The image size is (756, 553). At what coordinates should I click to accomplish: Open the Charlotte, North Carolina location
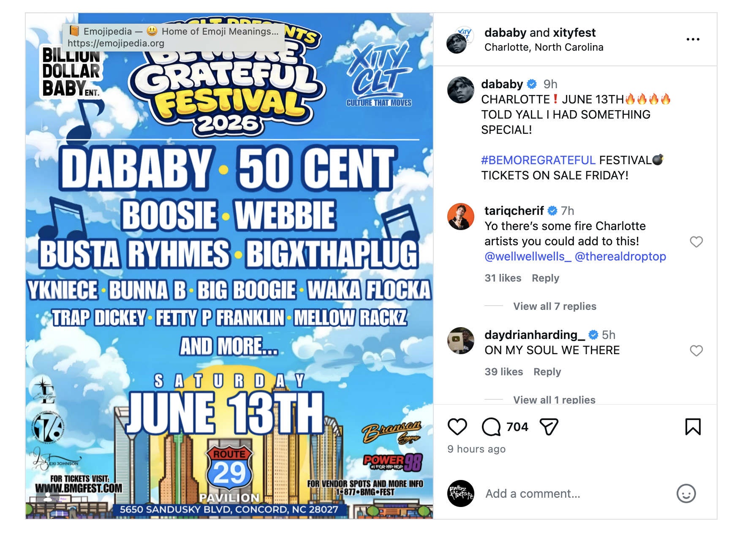(x=544, y=47)
